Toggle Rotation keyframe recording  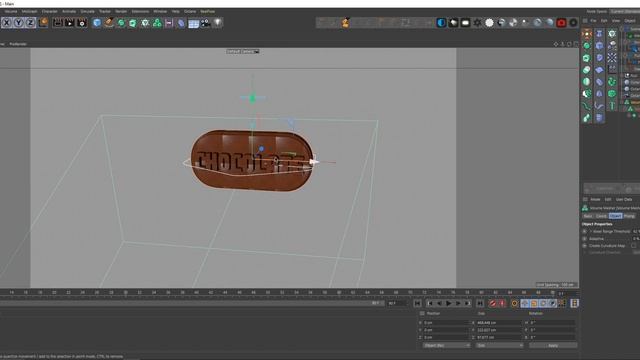pyautogui.click(x=543, y=303)
